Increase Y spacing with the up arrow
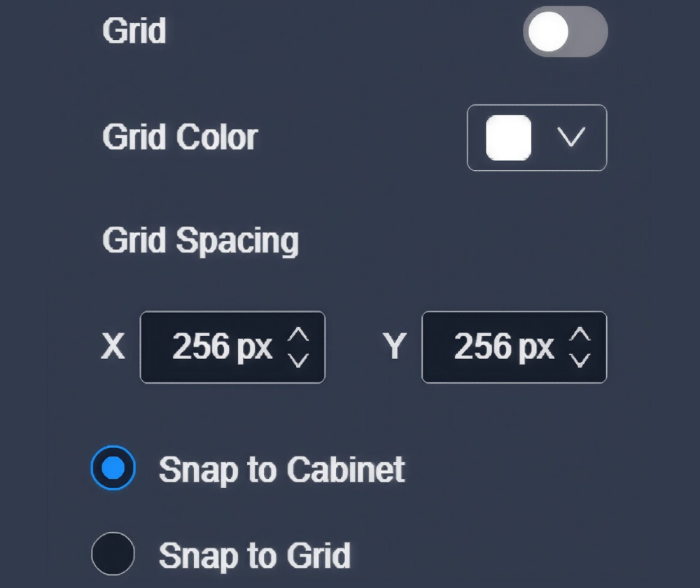The height and width of the screenshot is (588, 700). click(x=580, y=335)
